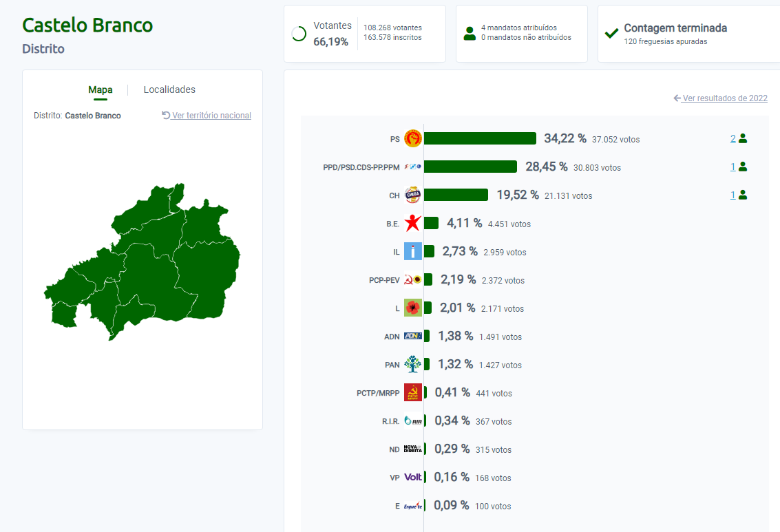The height and width of the screenshot is (532, 780).
Task: Click the Nova Direita party logo
Action: (412, 449)
